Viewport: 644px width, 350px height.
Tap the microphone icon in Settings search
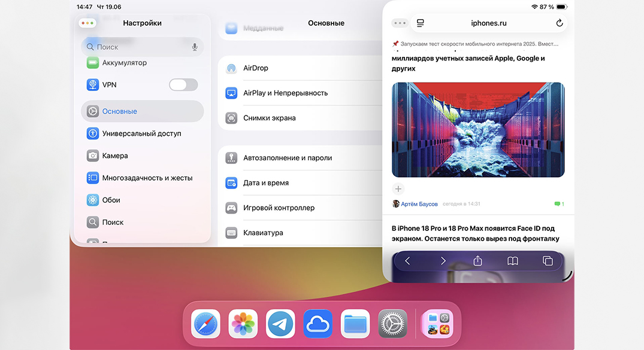coord(195,47)
